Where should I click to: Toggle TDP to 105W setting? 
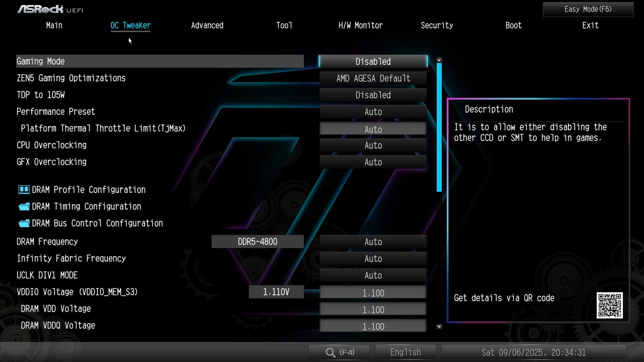[x=373, y=95]
